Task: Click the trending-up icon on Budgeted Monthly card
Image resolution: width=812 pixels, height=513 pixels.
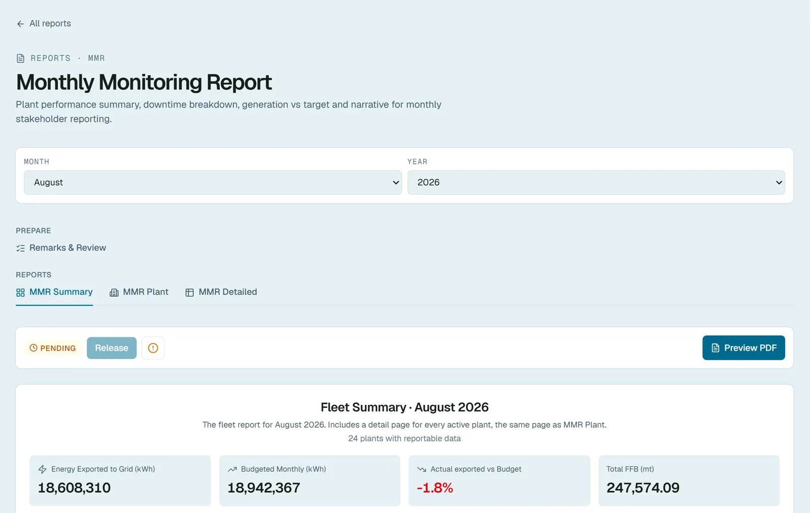Action: (x=232, y=469)
